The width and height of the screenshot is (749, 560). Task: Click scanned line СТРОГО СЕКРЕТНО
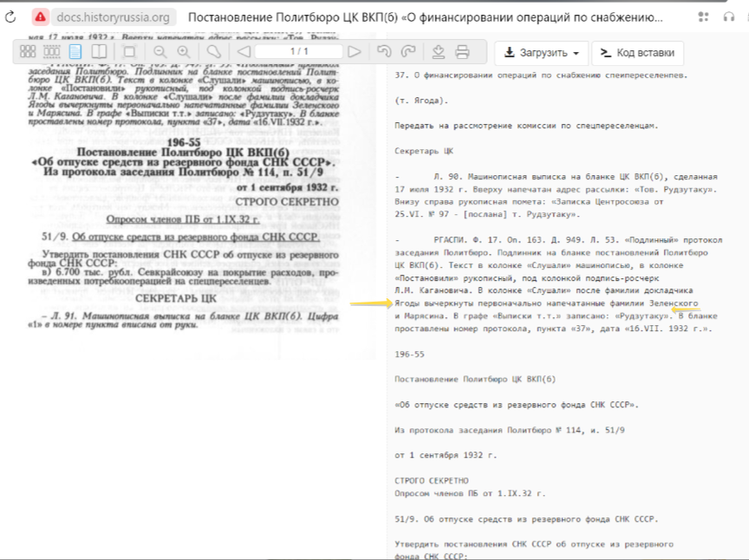click(x=287, y=202)
